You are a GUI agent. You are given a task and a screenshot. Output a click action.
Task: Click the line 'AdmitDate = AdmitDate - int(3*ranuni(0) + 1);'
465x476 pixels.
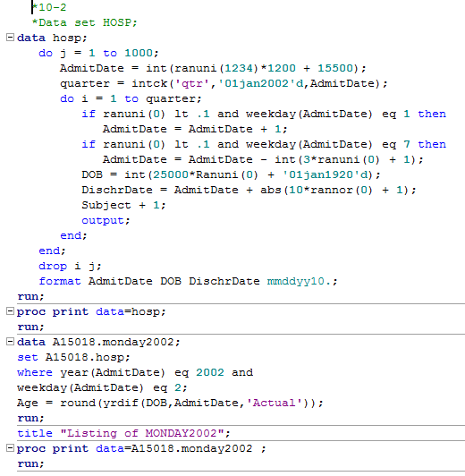[263, 159]
